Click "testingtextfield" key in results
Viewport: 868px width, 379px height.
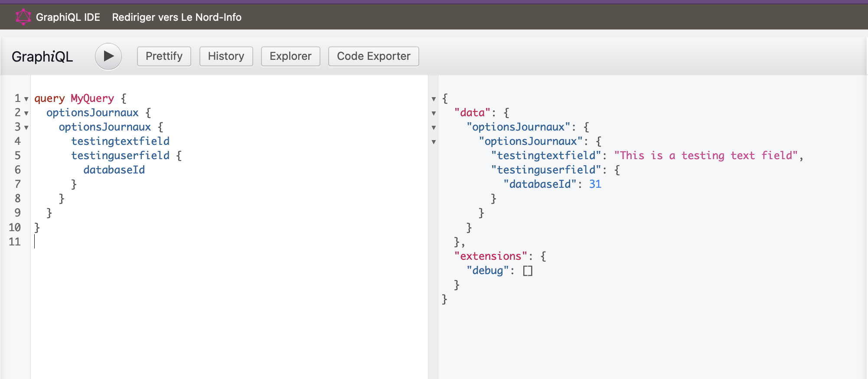[x=546, y=156]
